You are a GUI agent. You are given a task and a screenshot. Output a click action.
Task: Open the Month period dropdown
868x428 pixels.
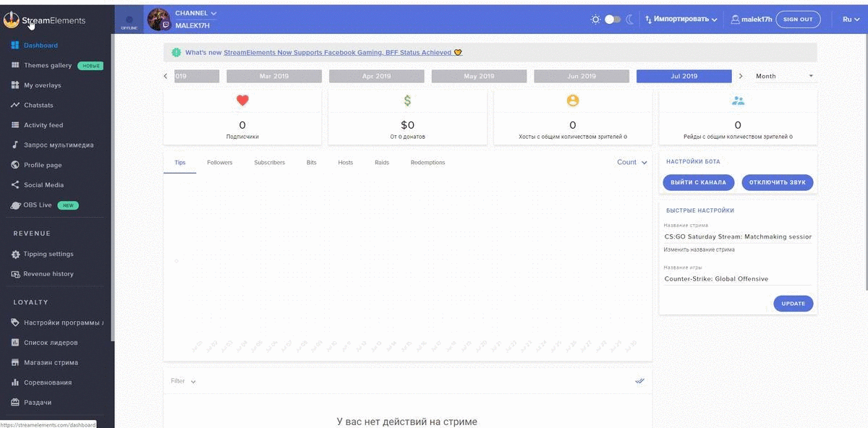[x=785, y=76]
